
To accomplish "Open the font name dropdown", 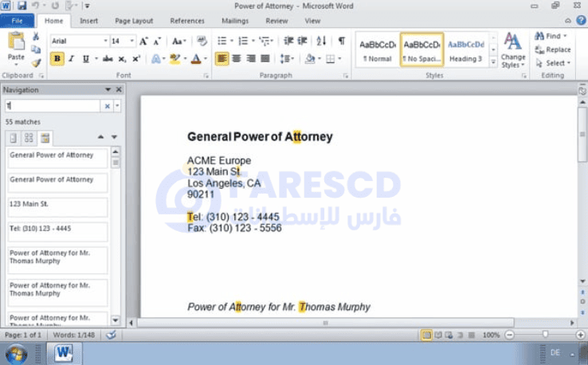I will tap(105, 41).
